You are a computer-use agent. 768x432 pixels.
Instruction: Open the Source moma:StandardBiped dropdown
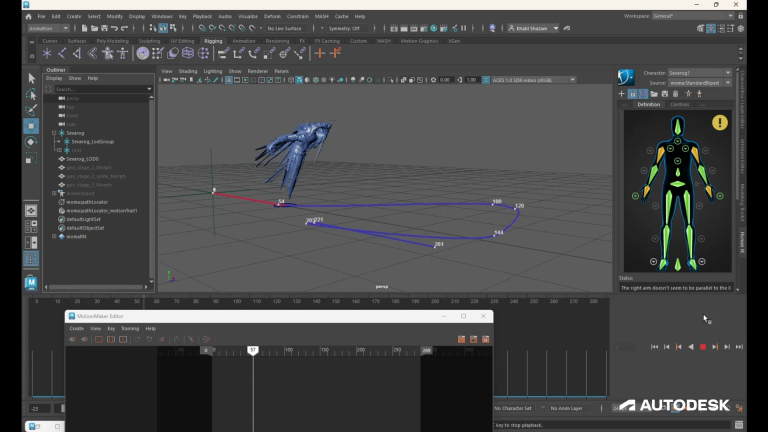point(699,83)
